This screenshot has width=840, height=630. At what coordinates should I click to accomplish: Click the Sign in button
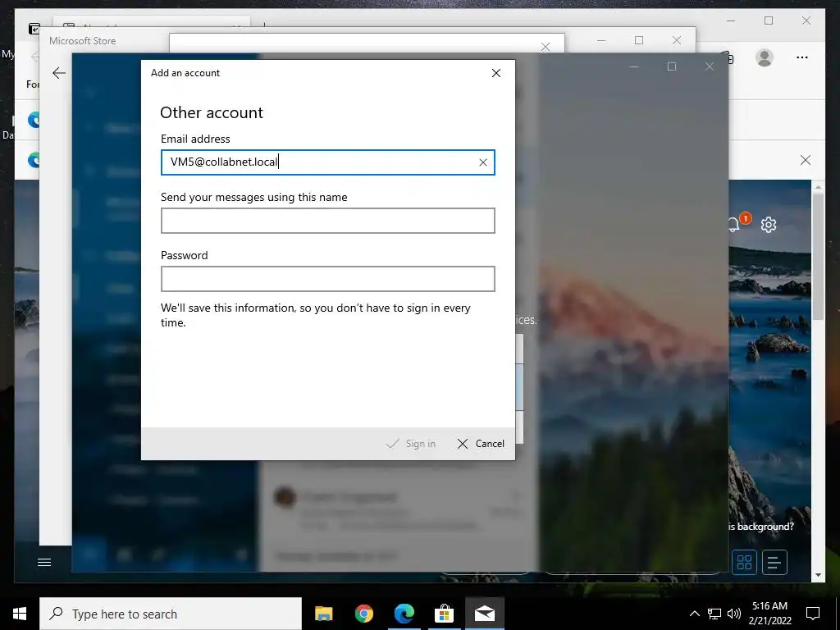(x=411, y=444)
